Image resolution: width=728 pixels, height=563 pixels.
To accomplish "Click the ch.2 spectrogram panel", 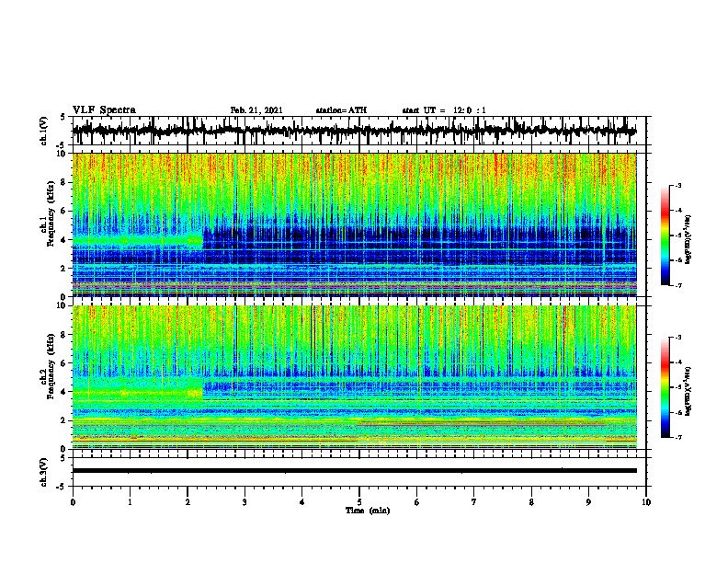I will click(x=355, y=377).
